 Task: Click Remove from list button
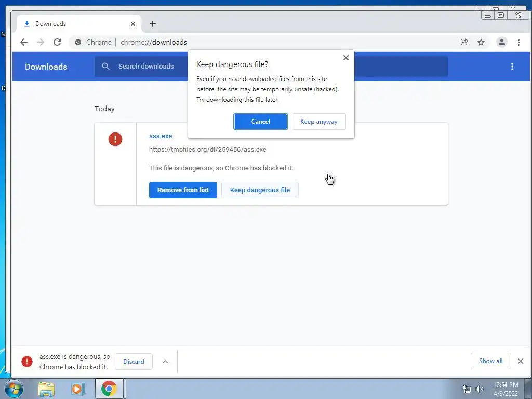(x=183, y=190)
